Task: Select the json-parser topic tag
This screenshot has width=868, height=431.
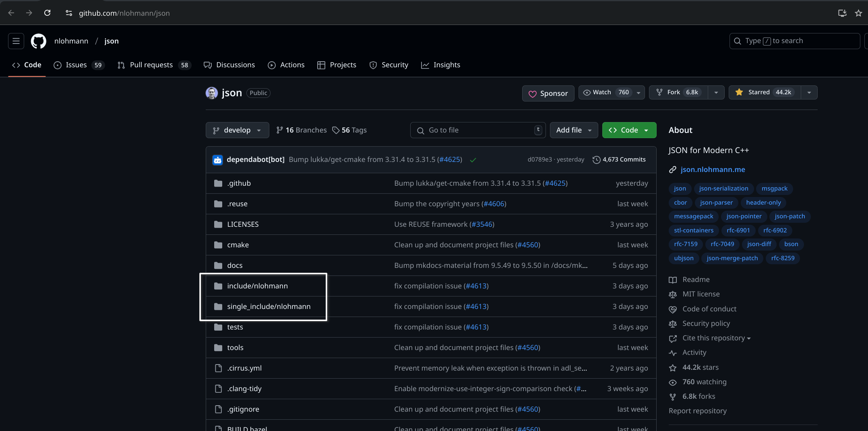Action: [x=716, y=203]
